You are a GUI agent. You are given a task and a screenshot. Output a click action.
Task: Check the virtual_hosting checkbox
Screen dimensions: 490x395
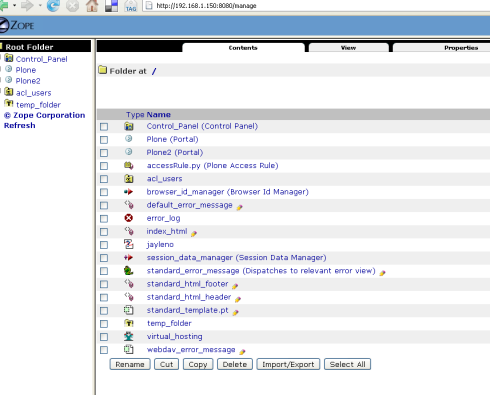tap(104, 337)
